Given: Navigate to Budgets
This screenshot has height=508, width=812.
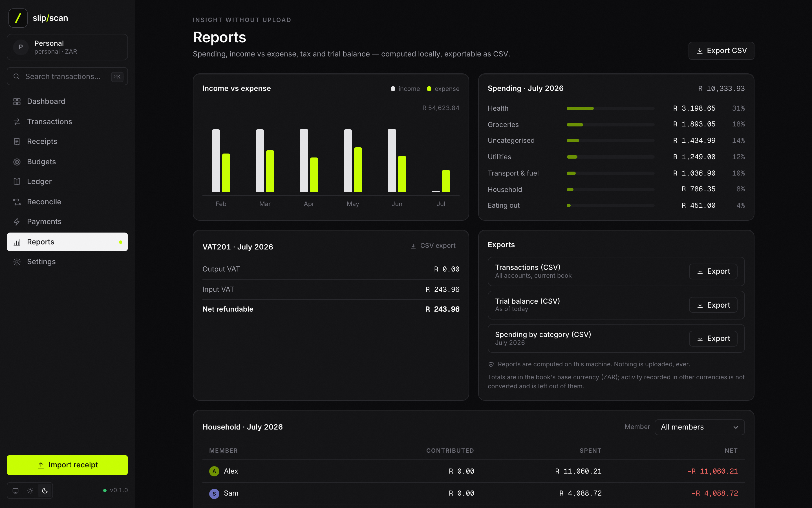Looking at the screenshot, I should point(67,162).
